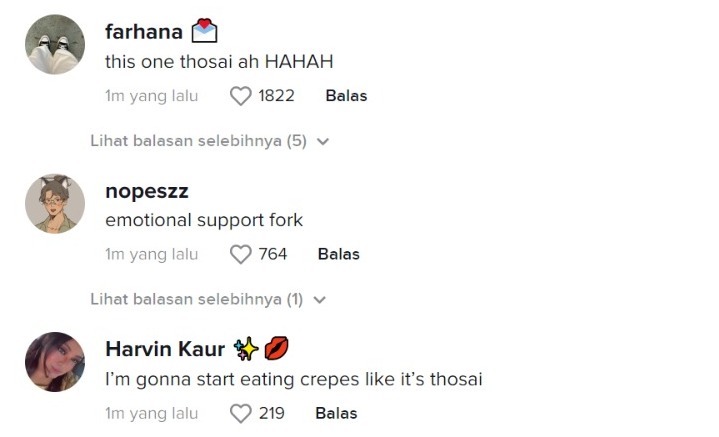Image resolution: width=719 pixels, height=437 pixels.
Task: Like Harvin Kaur's comment via heart icon
Action: (240, 413)
